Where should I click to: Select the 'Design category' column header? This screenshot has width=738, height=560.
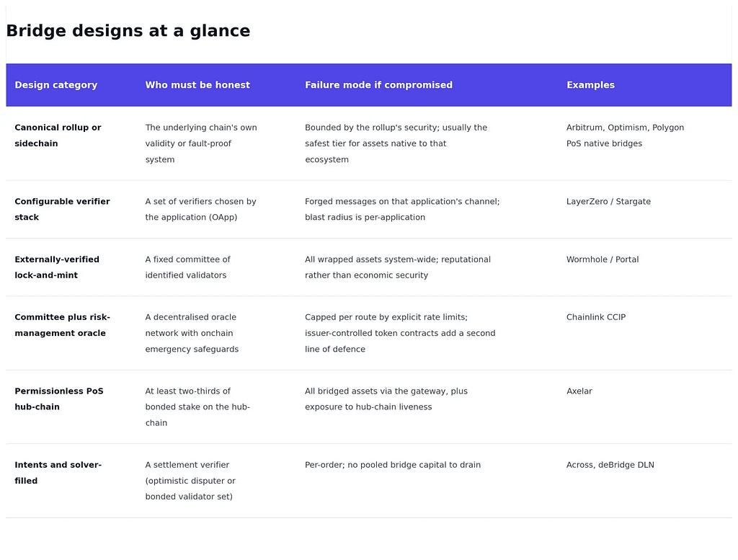[56, 85]
